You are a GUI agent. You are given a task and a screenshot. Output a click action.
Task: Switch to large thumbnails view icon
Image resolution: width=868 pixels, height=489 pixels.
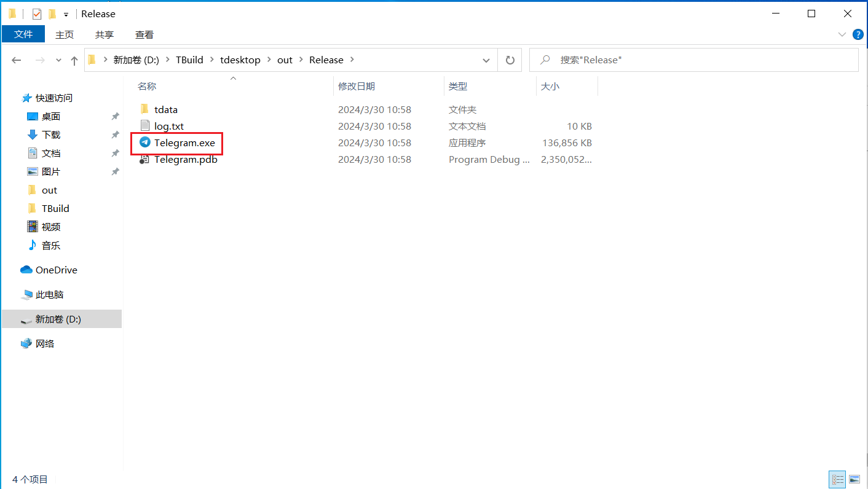pos(854,479)
